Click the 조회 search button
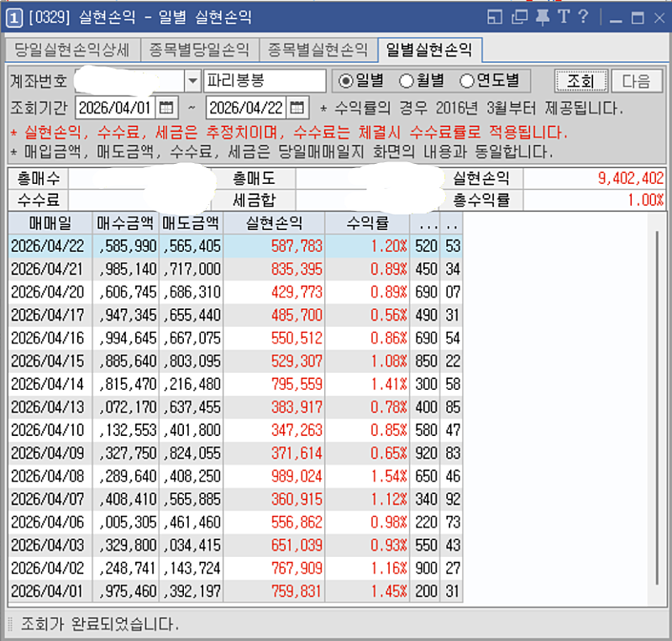This screenshot has width=672, height=641. [580, 81]
